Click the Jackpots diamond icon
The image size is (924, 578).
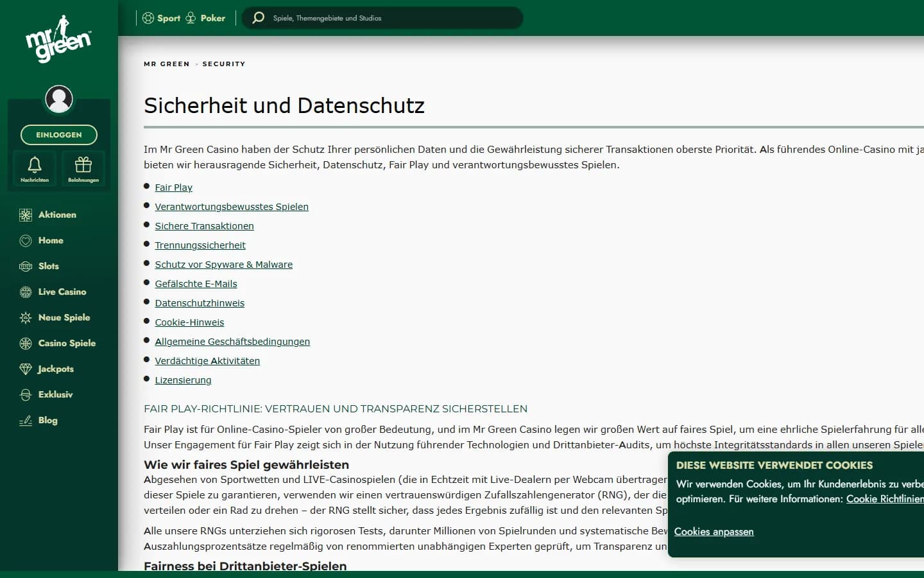coord(26,369)
